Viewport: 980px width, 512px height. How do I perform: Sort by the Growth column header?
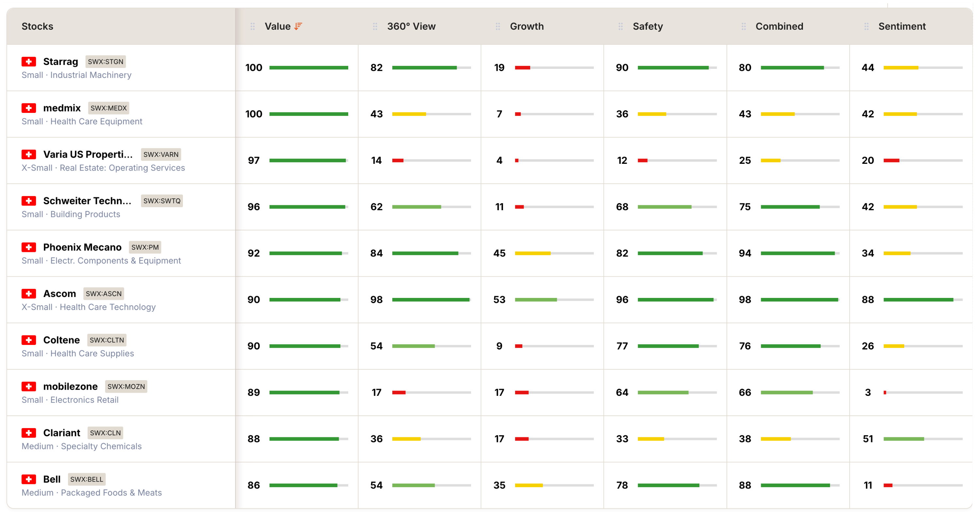pos(527,26)
